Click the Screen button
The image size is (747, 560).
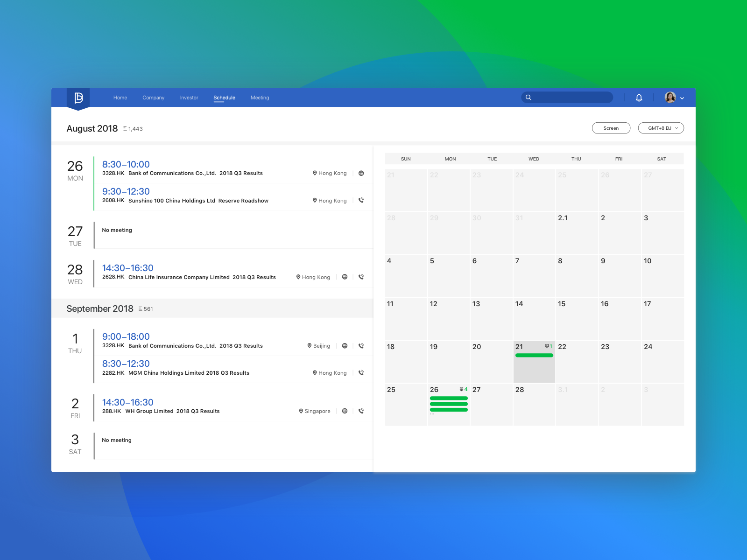[611, 128]
